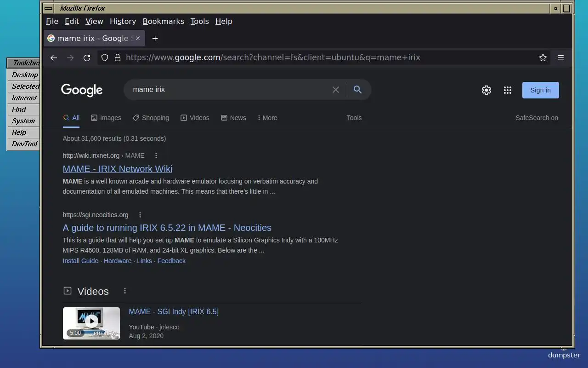Expand the More search categories dropdown
Screen dimensions: 588x368
point(267,118)
